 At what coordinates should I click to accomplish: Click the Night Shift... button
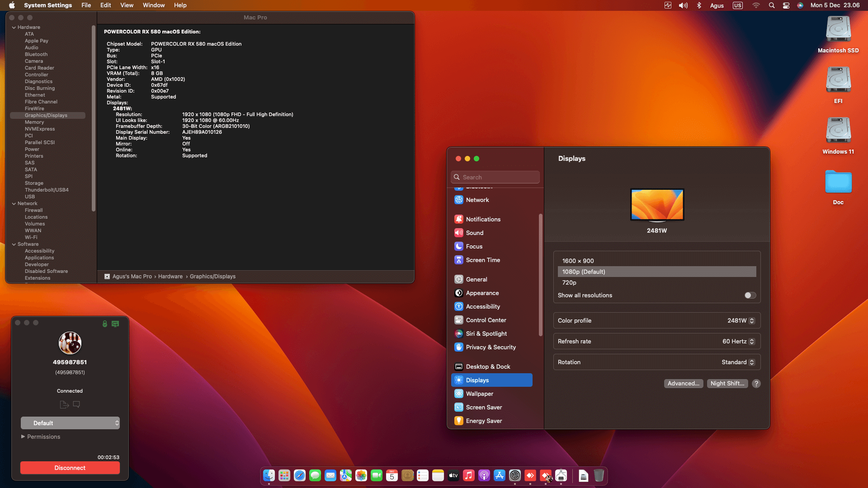pyautogui.click(x=727, y=384)
